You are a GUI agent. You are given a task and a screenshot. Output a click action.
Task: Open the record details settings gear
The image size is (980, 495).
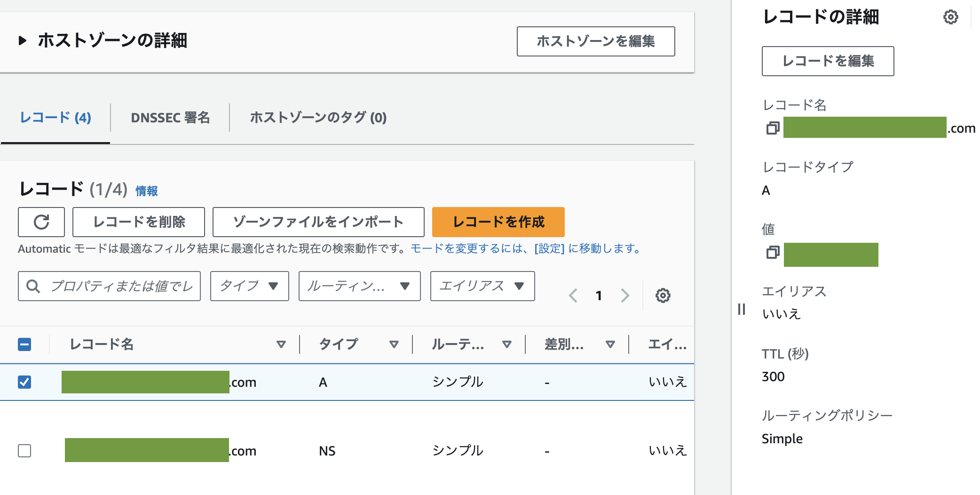pos(951,17)
